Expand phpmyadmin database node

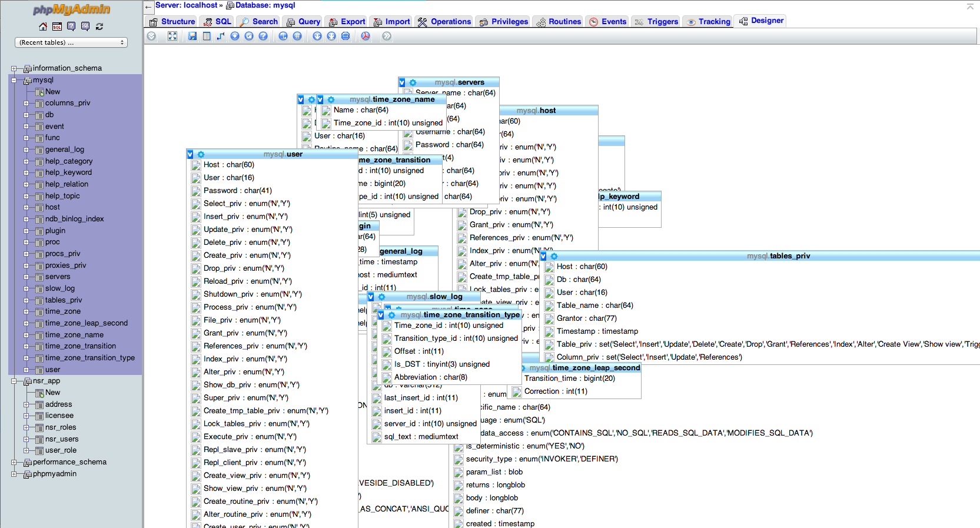click(x=14, y=474)
